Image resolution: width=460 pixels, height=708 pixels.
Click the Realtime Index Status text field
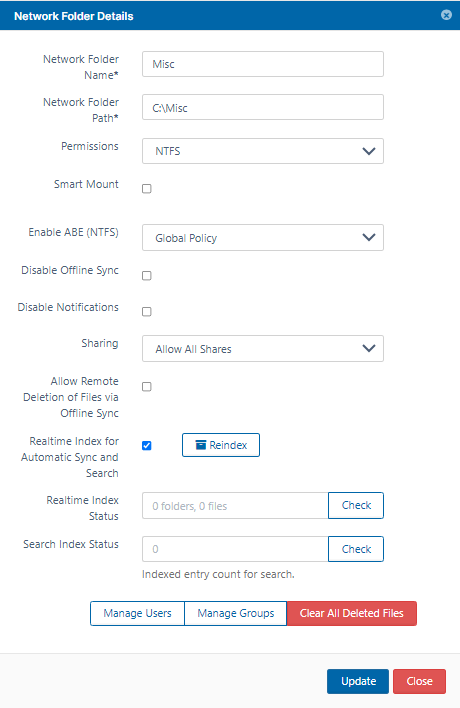click(x=235, y=505)
